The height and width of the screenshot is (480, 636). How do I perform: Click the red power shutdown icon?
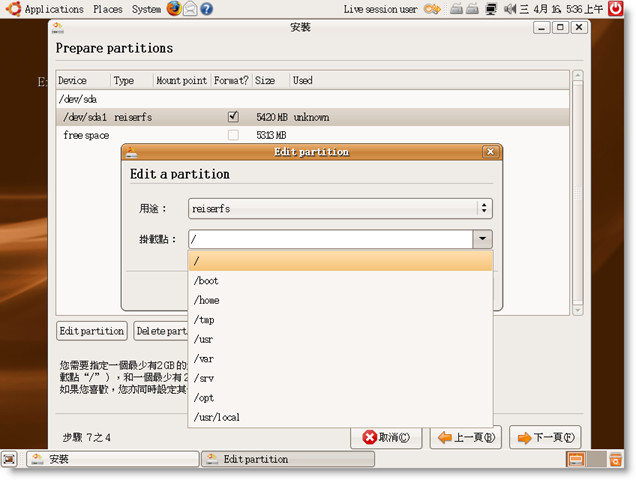click(x=615, y=9)
